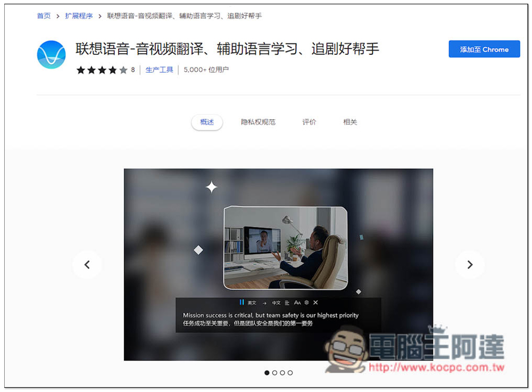Advance to next screenshot with right arrow
This screenshot has height=392, width=532.
[x=470, y=264]
